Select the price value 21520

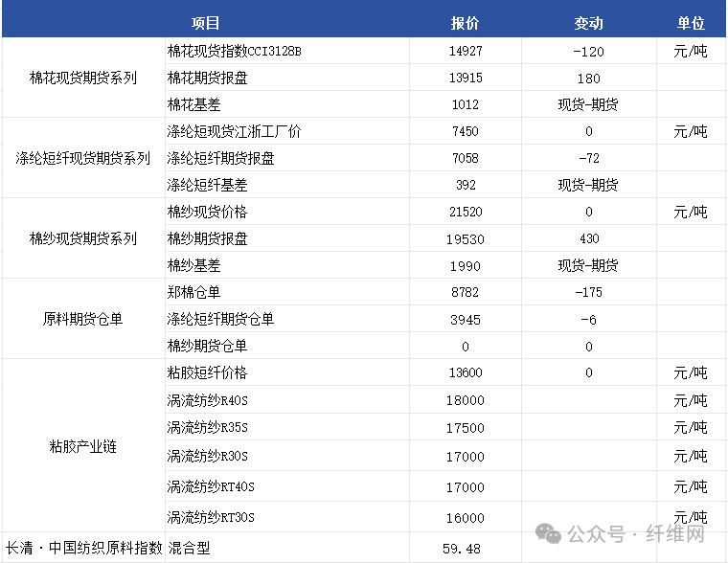click(x=466, y=213)
